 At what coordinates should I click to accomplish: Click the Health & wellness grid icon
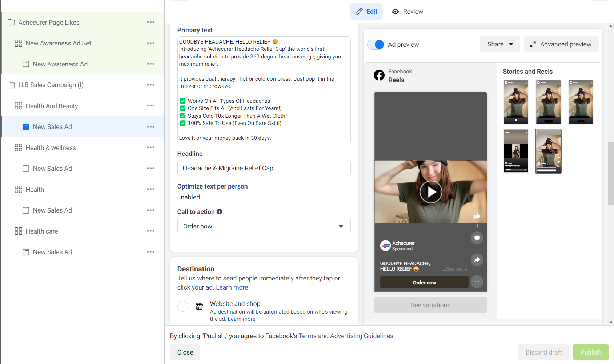tap(19, 147)
